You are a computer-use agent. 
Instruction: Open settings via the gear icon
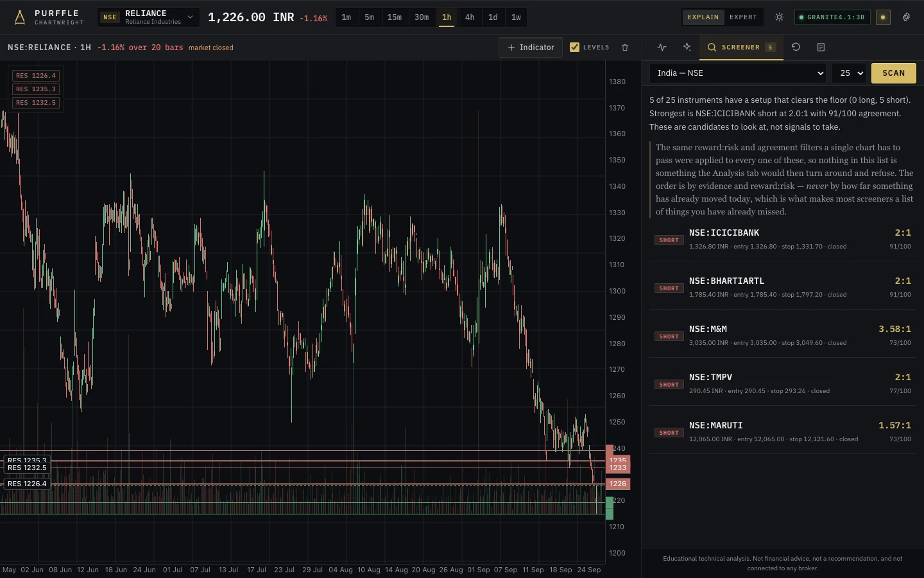[x=906, y=17]
